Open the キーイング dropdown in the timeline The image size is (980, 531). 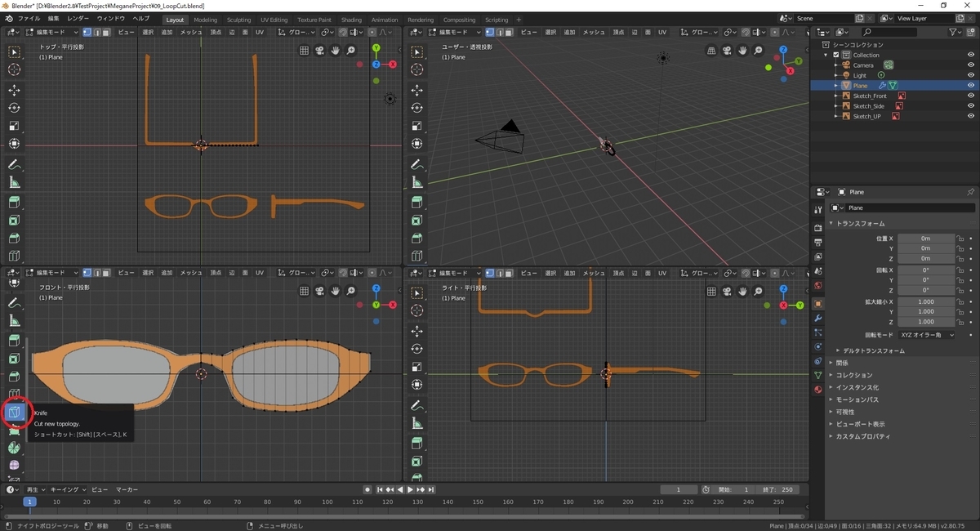coord(67,489)
